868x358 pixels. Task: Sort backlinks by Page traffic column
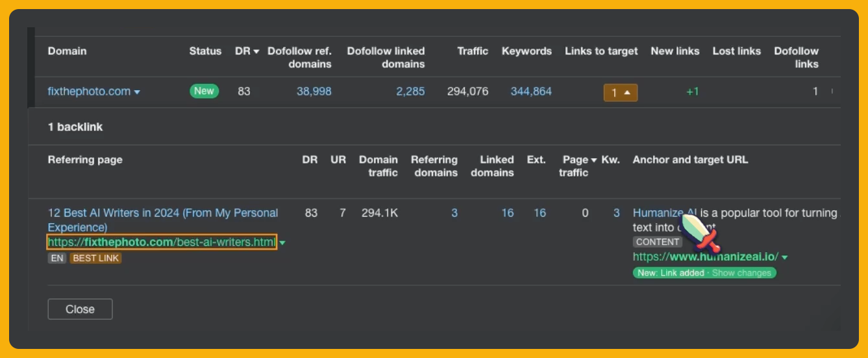579,166
